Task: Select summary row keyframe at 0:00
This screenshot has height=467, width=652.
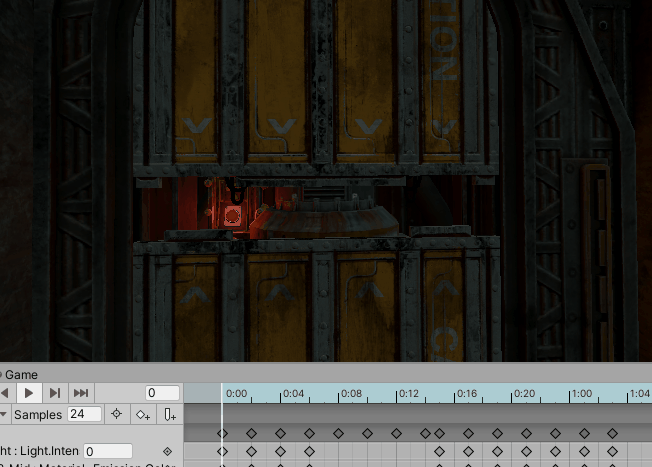Action: pos(222,433)
